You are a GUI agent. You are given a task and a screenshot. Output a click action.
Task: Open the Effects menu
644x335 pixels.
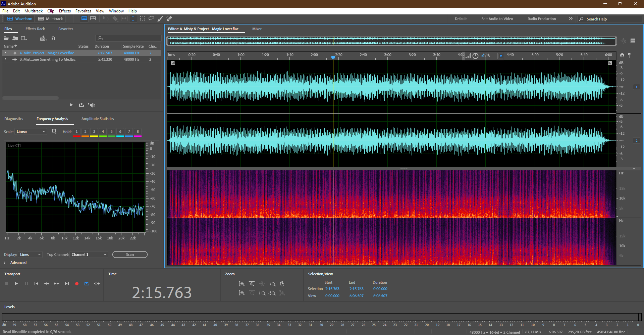[65, 11]
